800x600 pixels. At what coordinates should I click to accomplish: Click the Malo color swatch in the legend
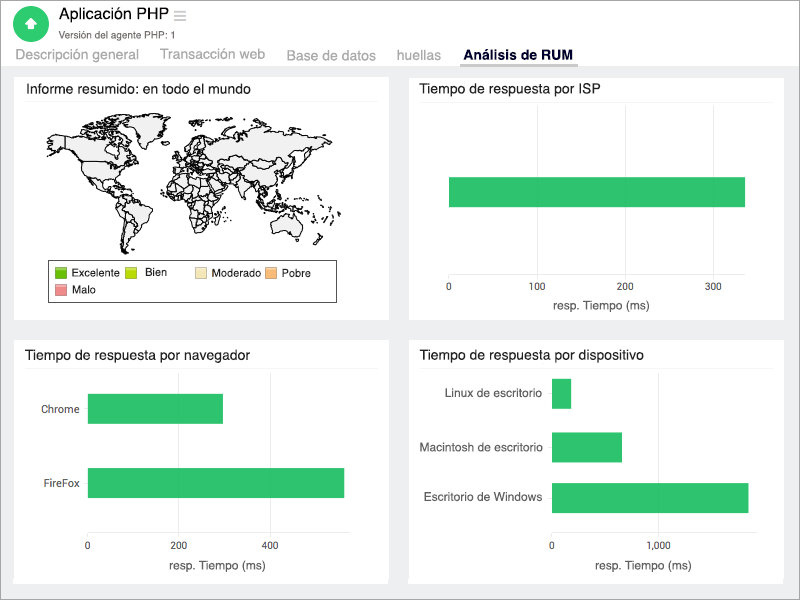coord(60,289)
